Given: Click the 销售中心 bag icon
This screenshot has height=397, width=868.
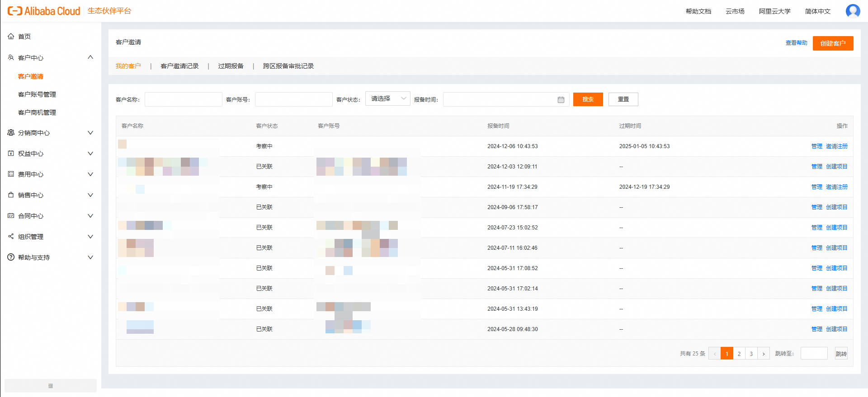Looking at the screenshot, I should (x=11, y=195).
